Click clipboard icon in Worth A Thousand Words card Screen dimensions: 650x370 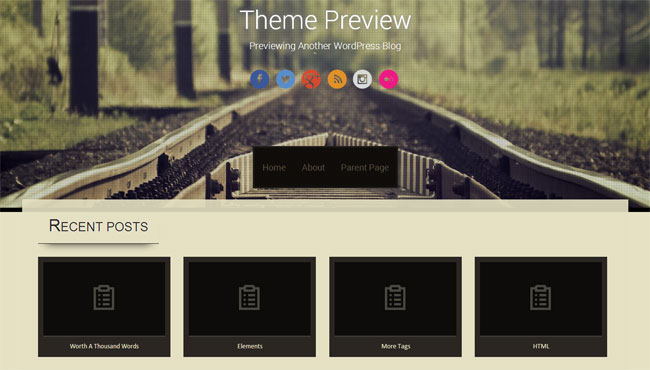coord(104,297)
